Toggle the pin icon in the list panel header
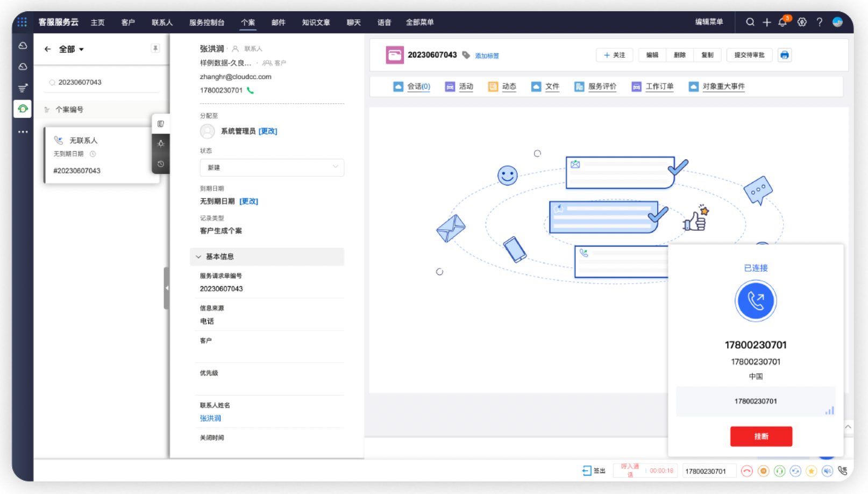This screenshot has width=868, height=494. coord(155,48)
